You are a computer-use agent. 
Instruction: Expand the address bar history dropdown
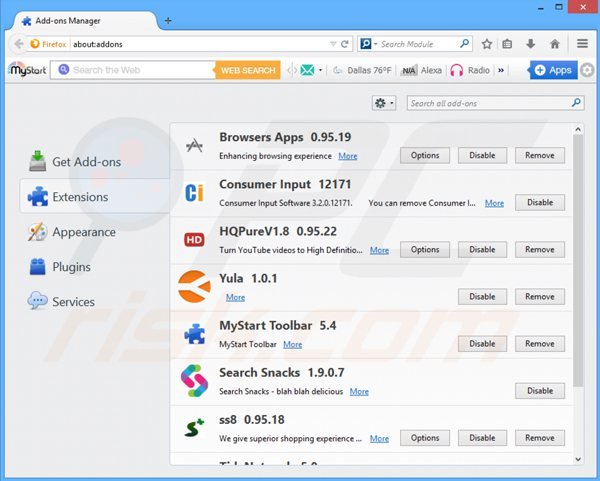coord(333,44)
